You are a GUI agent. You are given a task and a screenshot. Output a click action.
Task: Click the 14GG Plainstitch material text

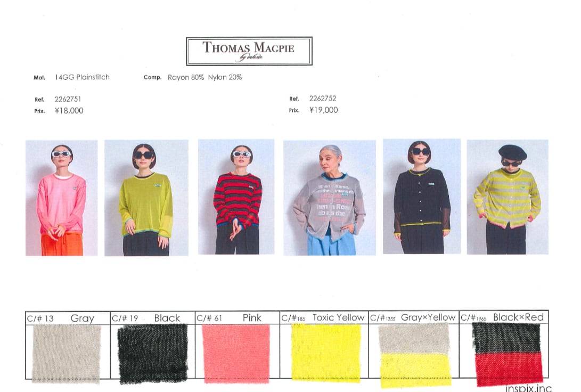coord(82,77)
